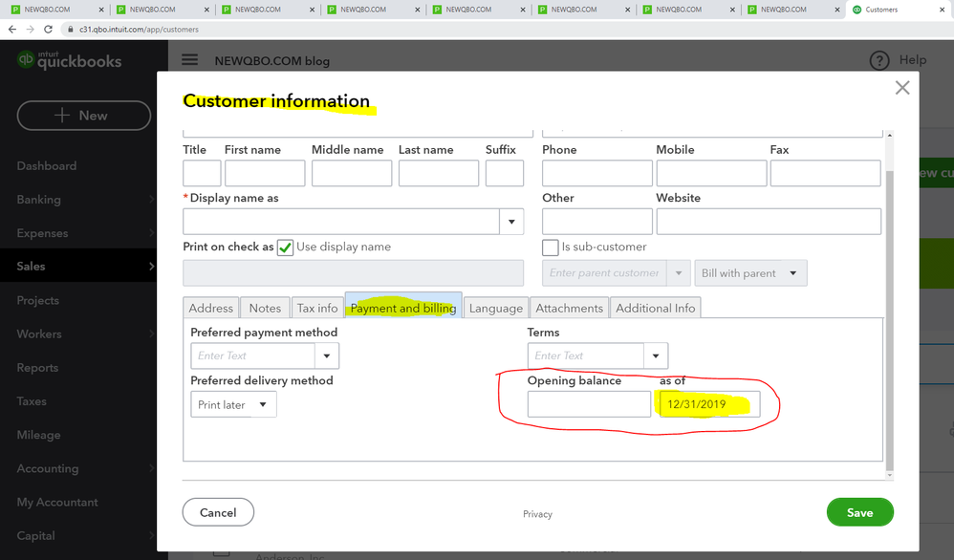The height and width of the screenshot is (560, 954).
Task: Click the QuickBooks logo
Action: coord(69,61)
